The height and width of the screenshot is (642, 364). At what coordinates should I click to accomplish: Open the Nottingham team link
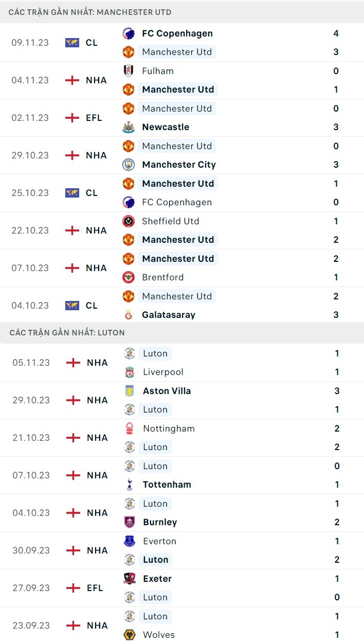click(x=169, y=429)
